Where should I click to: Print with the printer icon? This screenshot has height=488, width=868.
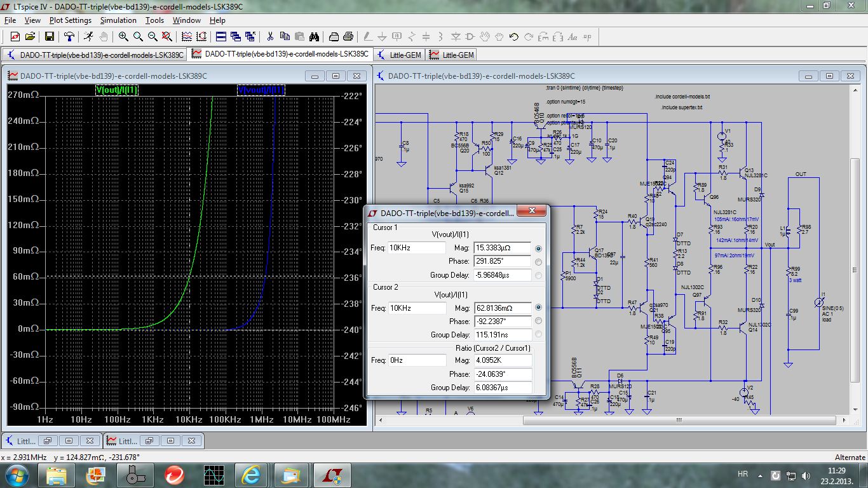point(348,36)
